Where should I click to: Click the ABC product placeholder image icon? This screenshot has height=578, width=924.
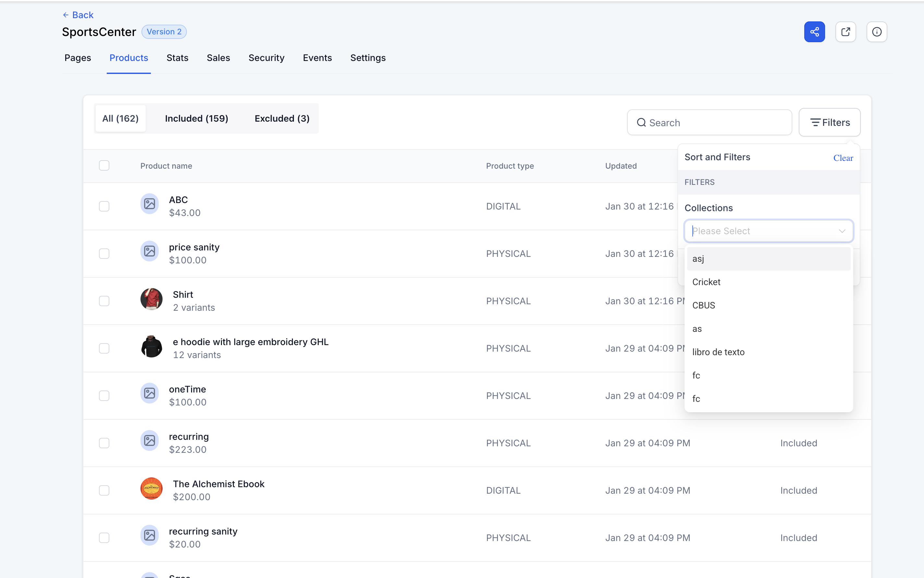[x=150, y=204]
